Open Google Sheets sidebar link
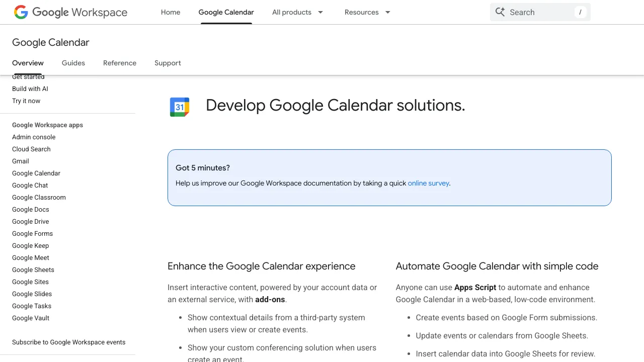The width and height of the screenshot is (644, 362). click(33, 269)
